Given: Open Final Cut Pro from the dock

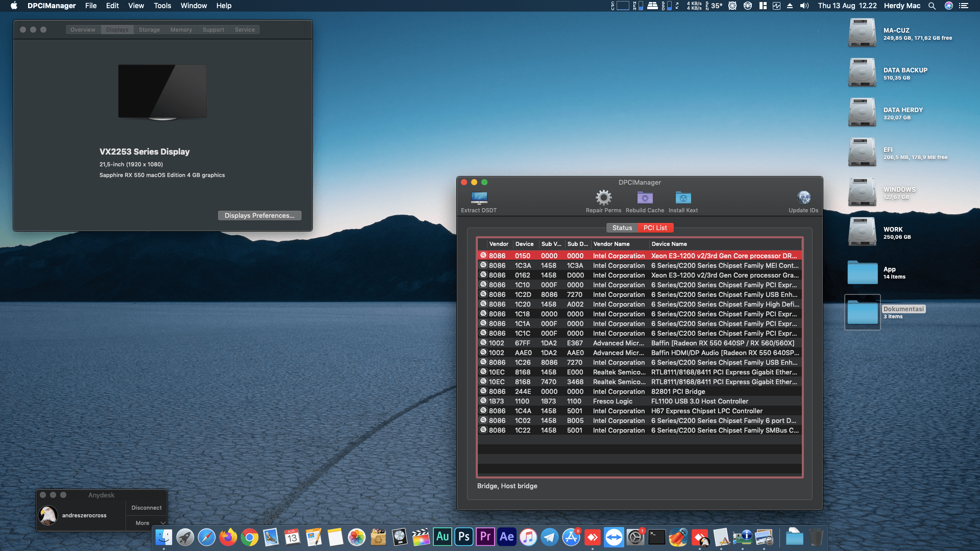Looking at the screenshot, I should pyautogui.click(x=421, y=537).
